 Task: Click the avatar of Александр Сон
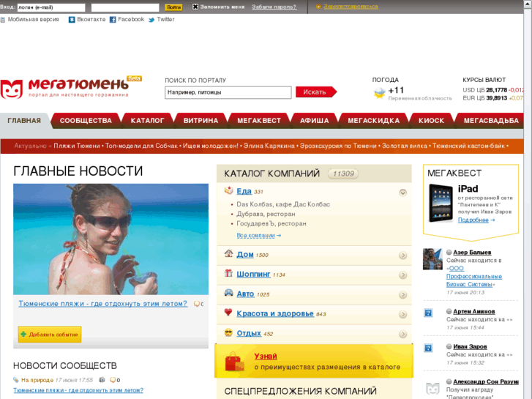tap(432, 388)
